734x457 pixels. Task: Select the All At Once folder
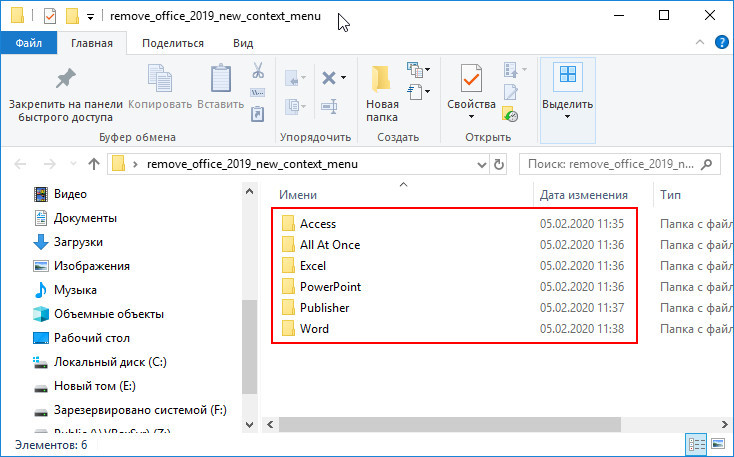coord(330,245)
